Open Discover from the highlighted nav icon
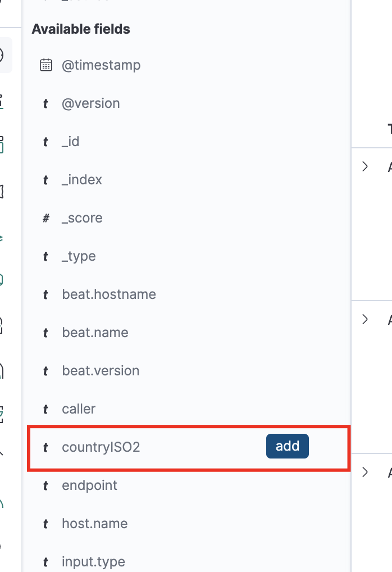Screen dimensions: 392x572 [x=3, y=55]
